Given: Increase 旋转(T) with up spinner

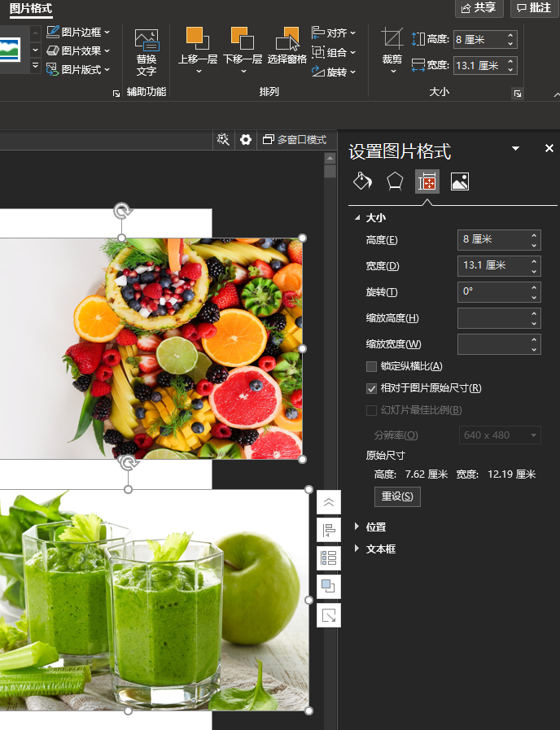Looking at the screenshot, I should (534, 287).
